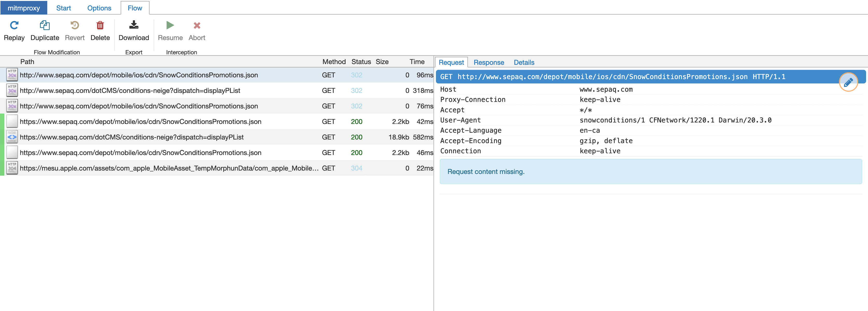Click the Accept header value */*
The height and width of the screenshot is (311, 868).
click(x=586, y=110)
